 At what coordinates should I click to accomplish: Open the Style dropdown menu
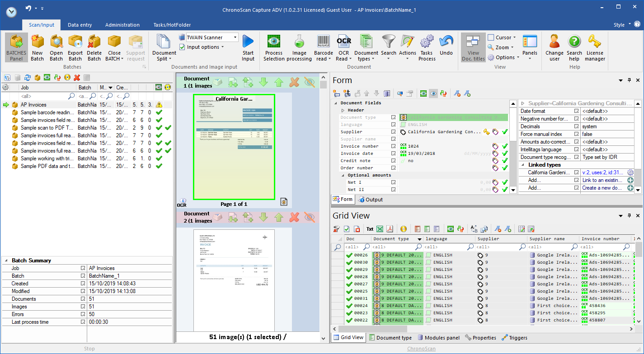click(x=621, y=24)
